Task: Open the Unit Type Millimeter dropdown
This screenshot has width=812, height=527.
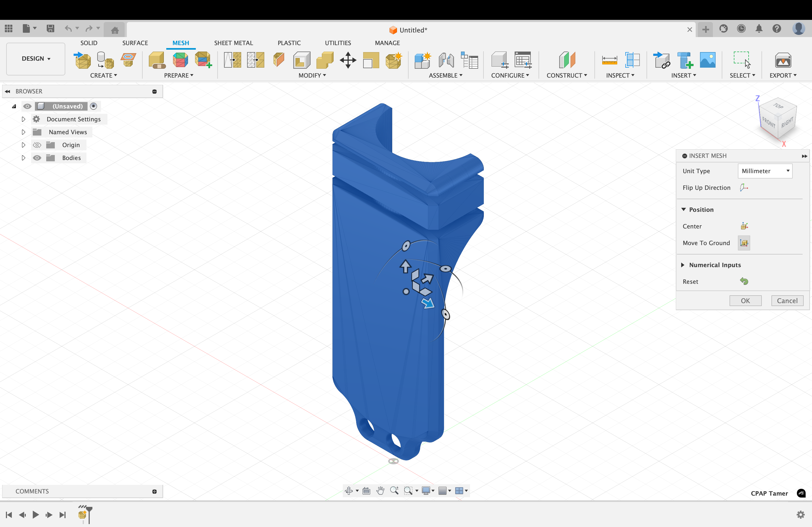Action: pyautogui.click(x=764, y=171)
